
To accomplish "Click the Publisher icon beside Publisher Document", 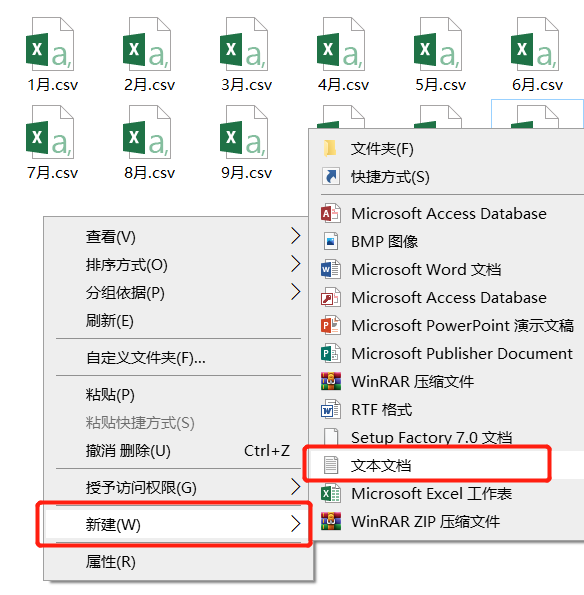I will point(331,354).
